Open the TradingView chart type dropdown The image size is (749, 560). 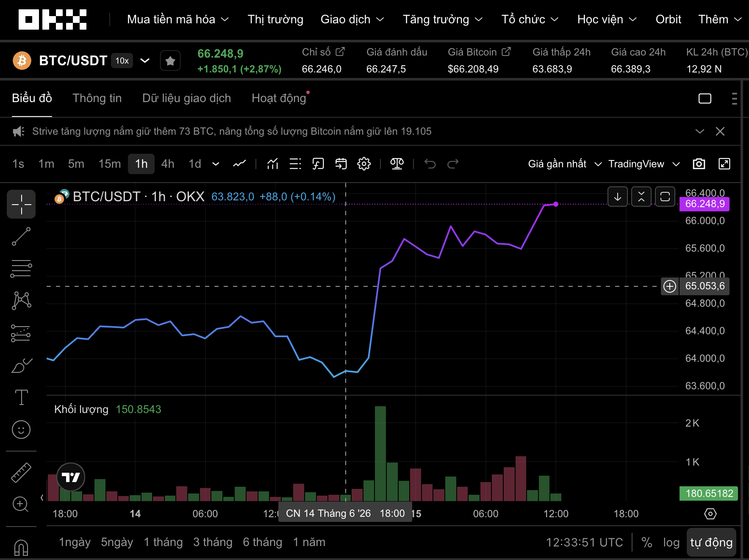[x=644, y=164]
